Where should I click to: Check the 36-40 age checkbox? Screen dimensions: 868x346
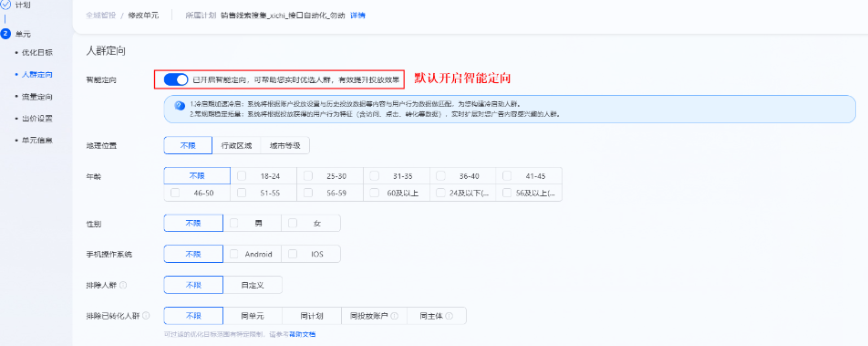(440, 176)
